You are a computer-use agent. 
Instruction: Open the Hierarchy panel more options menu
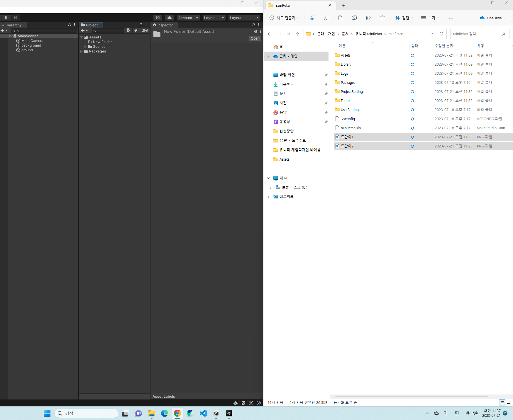pyautogui.click(x=75, y=25)
